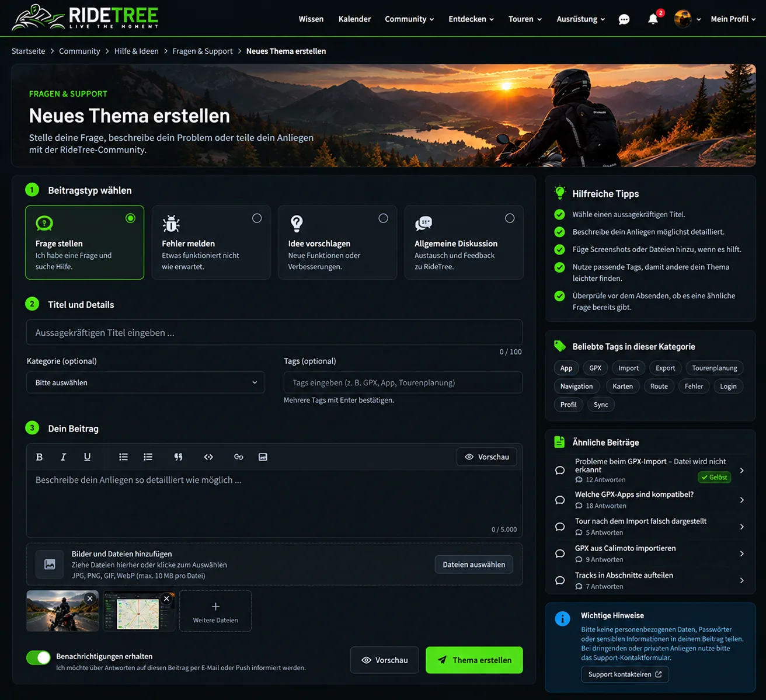Insert an image via editor toolbar

tap(263, 457)
